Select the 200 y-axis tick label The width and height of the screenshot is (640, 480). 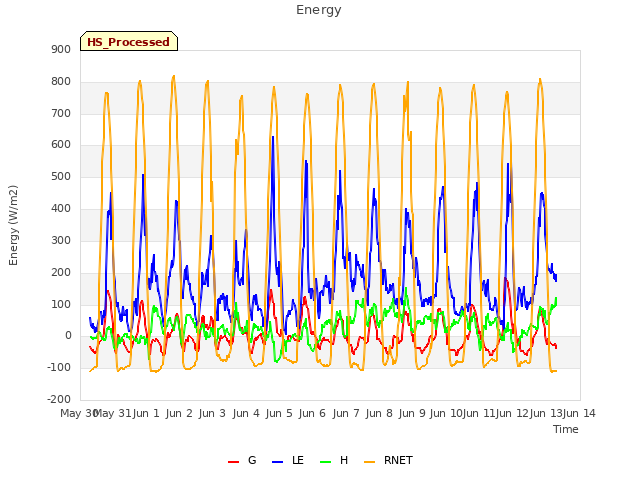[61, 273]
